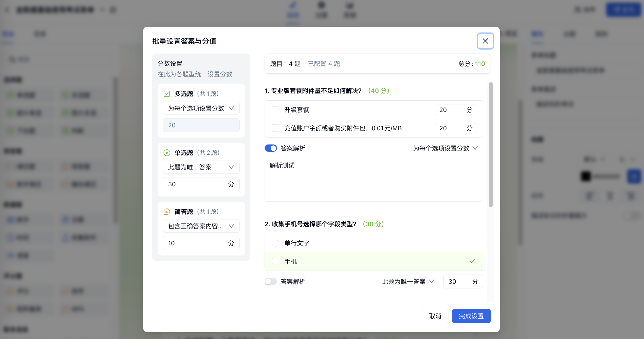Edit the 10 分 score field under 简答题
Viewport: 644px width, 339px height.
point(201,243)
